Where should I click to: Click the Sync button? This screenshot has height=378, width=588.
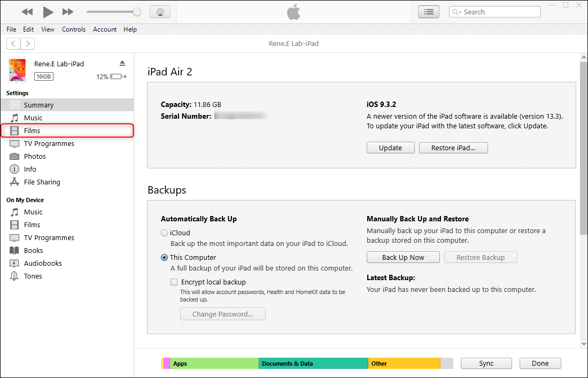pyautogui.click(x=486, y=364)
